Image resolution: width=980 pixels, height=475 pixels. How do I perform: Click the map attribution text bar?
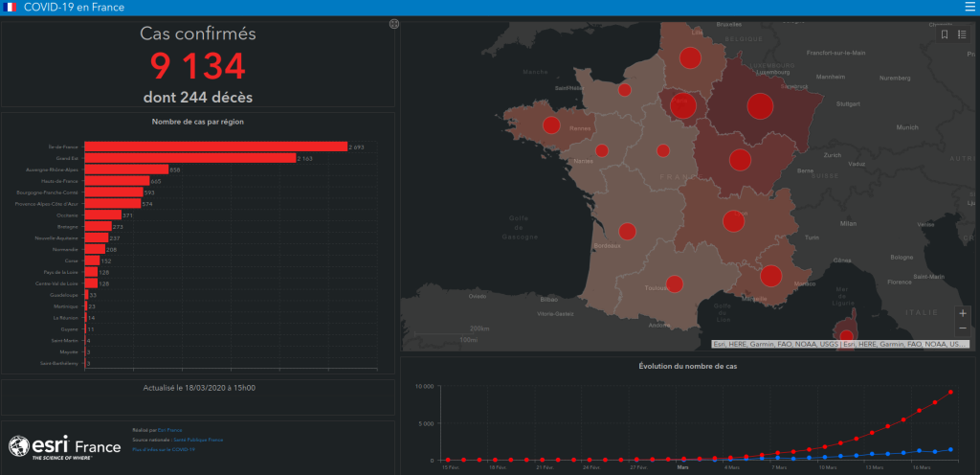click(840, 344)
